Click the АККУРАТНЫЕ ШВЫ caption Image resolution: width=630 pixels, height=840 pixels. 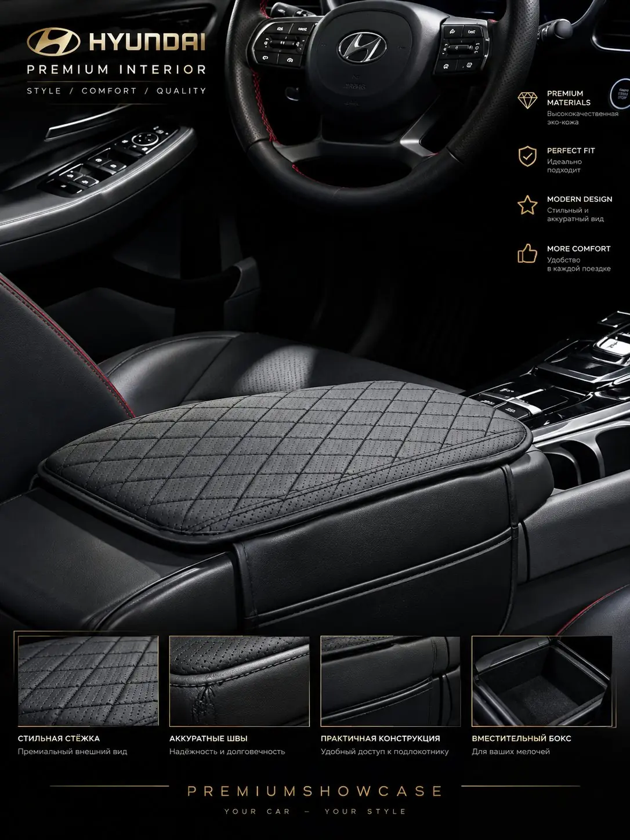pyautogui.click(x=208, y=738)
